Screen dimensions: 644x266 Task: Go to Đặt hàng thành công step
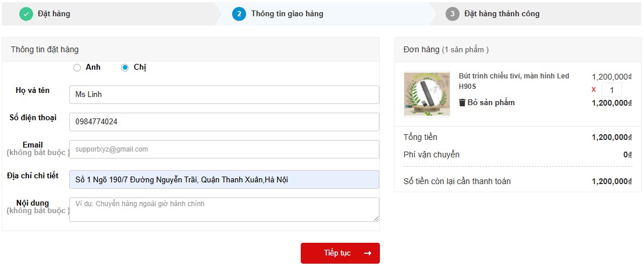point(501,14)
